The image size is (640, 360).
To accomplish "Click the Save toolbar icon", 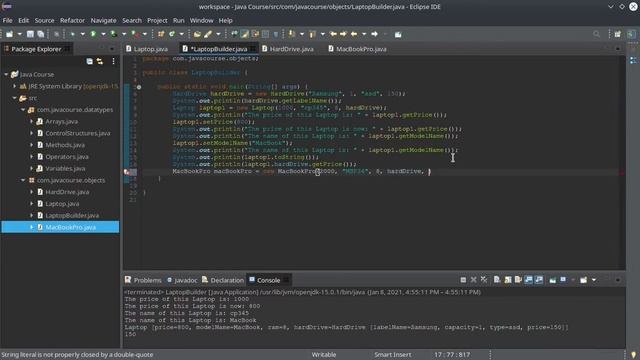I will coord(30,34).
